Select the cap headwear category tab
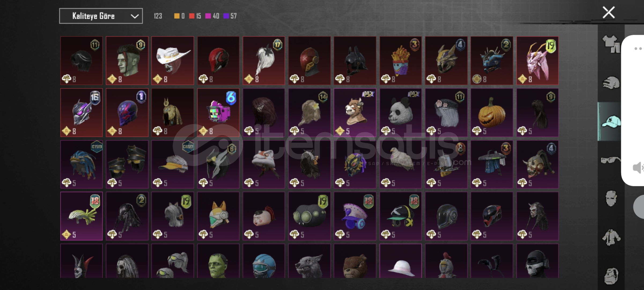644x290 pixels. [611, 122]
